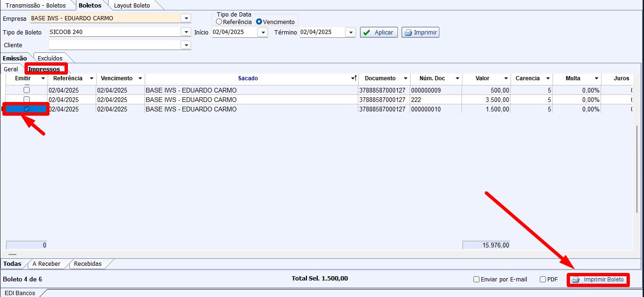
Task: Toggle the PDF checkbox
Action: point(543,280)
